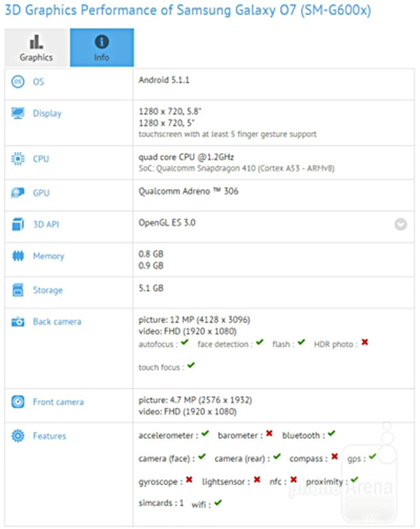Screen dimensions: 420x529
Task: Click the Qualcomm Adreno 306 text
Action: pyautogui.click(x=188, y=191)
